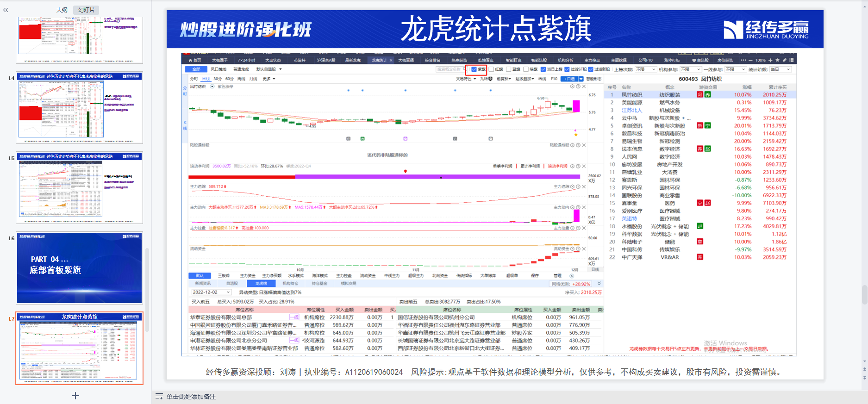Click the 默认 indicator button
Viewport: 868px width, 404px height.
coord(200,276)
